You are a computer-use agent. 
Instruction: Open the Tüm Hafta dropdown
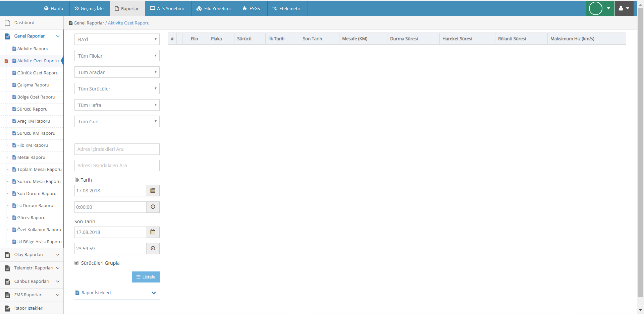pos(117,105)
